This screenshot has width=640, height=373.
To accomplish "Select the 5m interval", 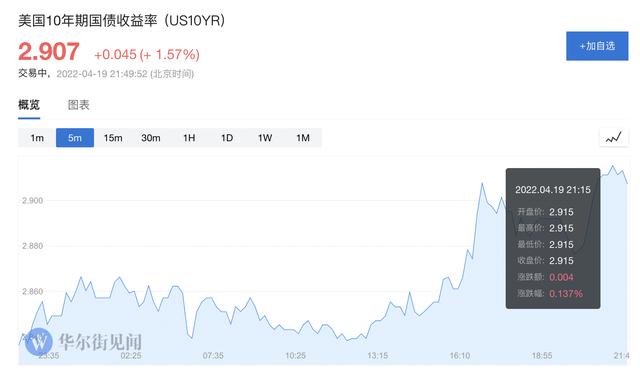I will (x=75, y=138).
